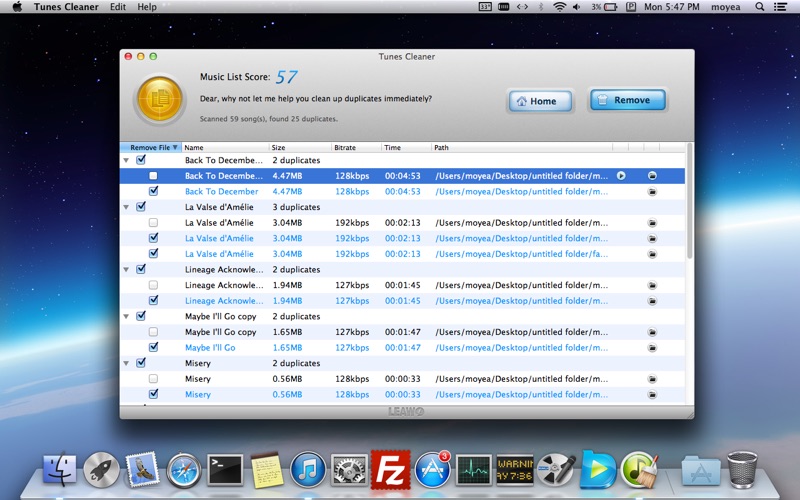Collapse the La Valse d'Amélie group
Screen dimensions: 800x500
(x=126, y=207)
